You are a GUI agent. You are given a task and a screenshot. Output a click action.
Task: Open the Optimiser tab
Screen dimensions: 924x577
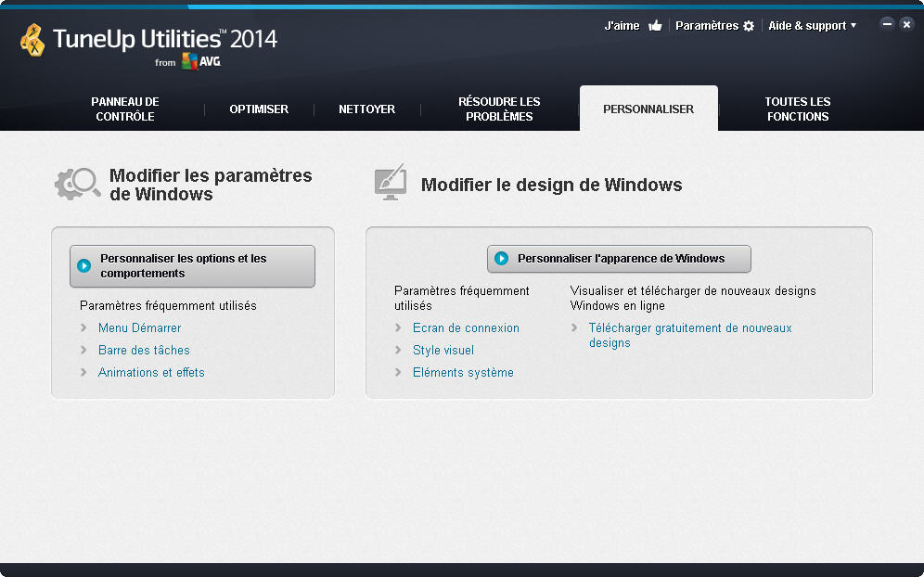[x=259, y=109]
